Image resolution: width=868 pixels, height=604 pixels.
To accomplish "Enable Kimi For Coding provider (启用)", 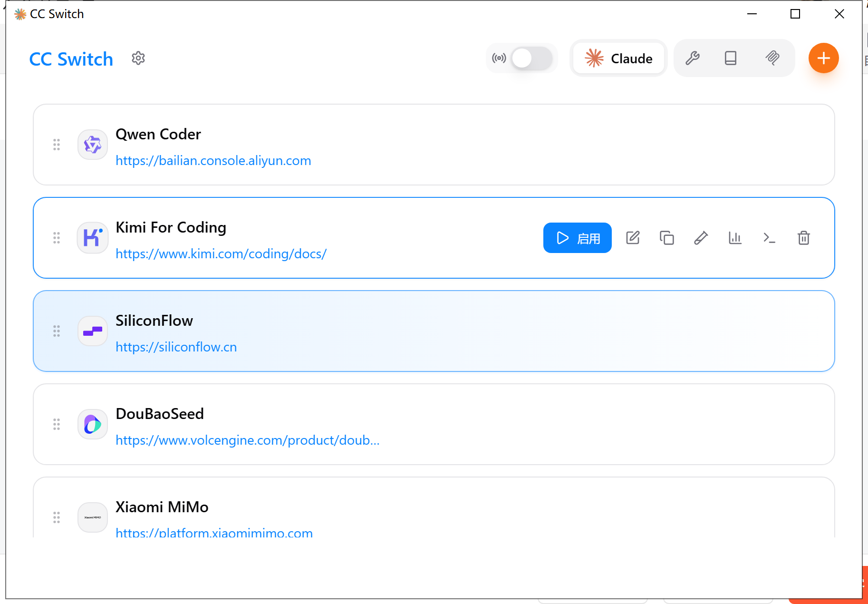I will [x=578, y=238].
